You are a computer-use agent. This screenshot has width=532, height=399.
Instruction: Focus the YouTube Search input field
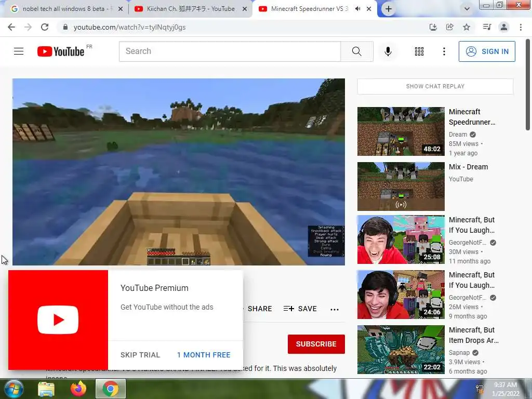tap(230, 51)
